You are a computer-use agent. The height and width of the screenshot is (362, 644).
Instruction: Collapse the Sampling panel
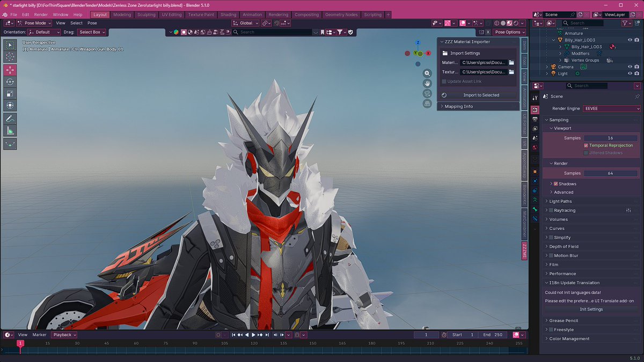click(590, 120)
